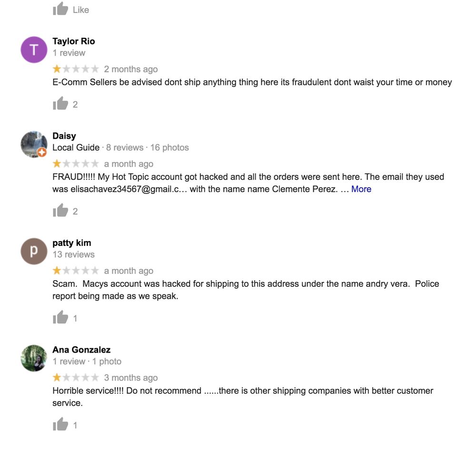Click Taylor Rio's one-star rating
The width and height of the screenshot is (476, 455).
pyautogui.click(x=76, y=69)
